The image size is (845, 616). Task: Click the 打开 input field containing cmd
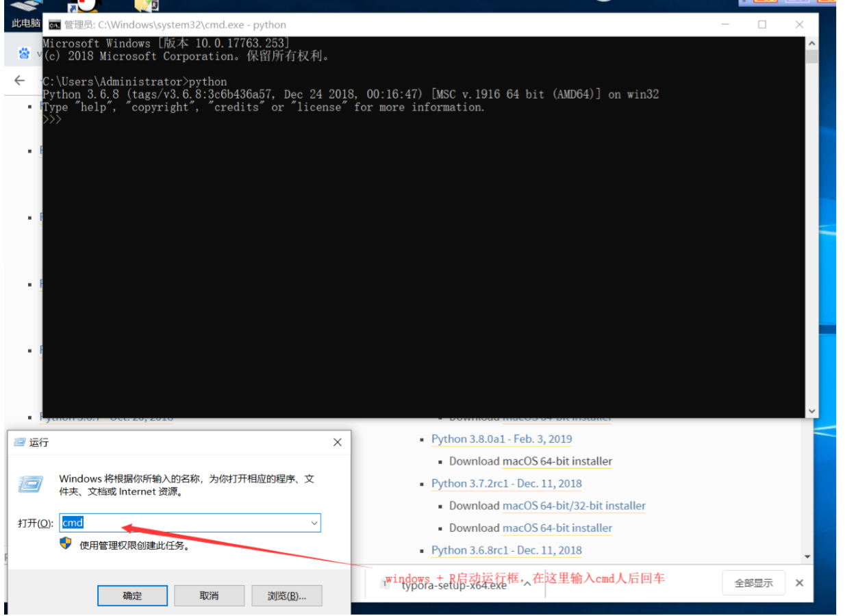[x=190, y=523]
